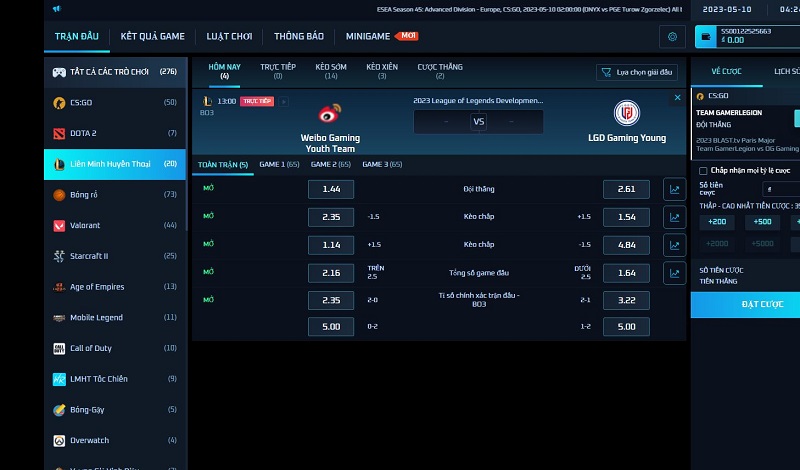This screenshot has height=470, width=800.
Task: Open odds chart for Đội thắng row
Action: pyautogui.click(x=674, y=189)
